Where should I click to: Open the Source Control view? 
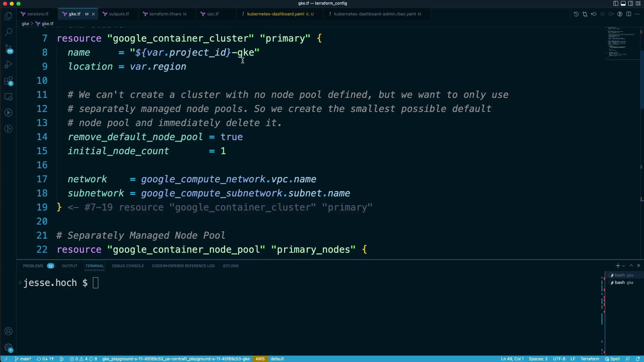[8, 49]
